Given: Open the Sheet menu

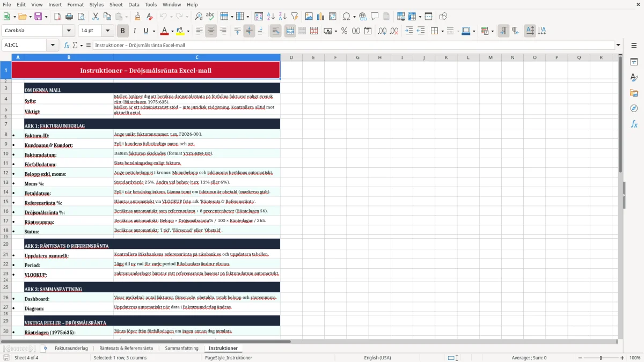Looking at the screenshot, I should point(116,4).
